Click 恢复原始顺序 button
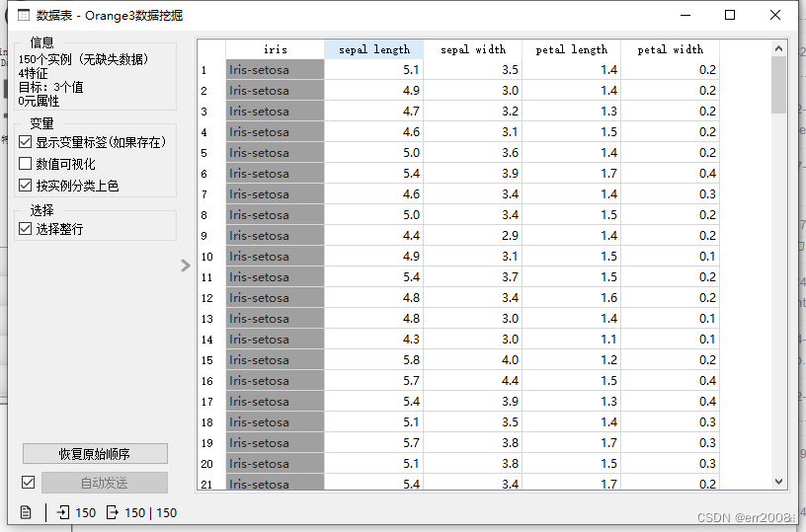806x532 pixels. pyautogui.click(x=95, y=454)
